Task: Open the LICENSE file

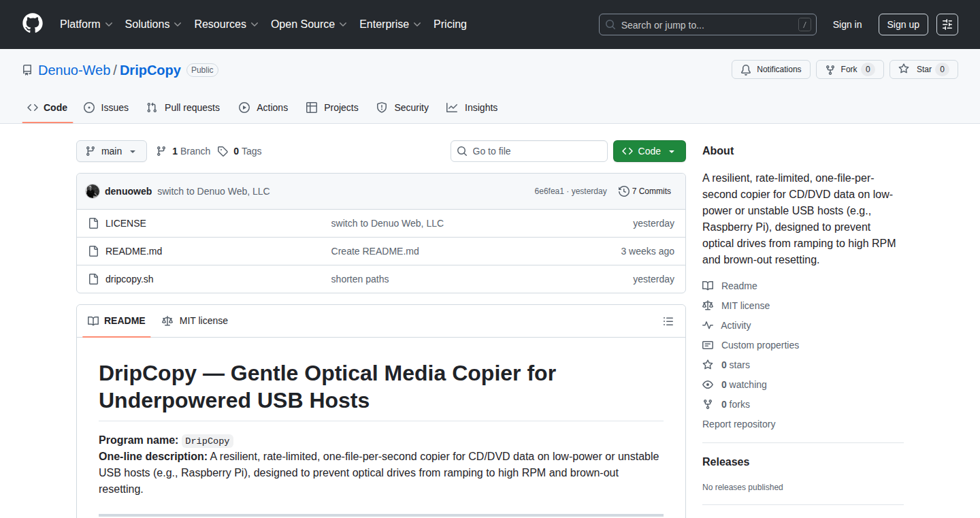Action: 126,223
